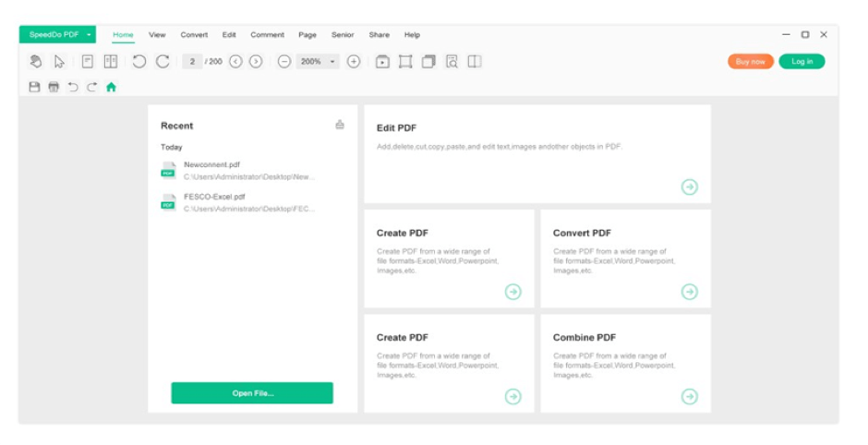This screenshot has width=868, height=445.
Task: Switch to single page view
Action: point(88,62)
